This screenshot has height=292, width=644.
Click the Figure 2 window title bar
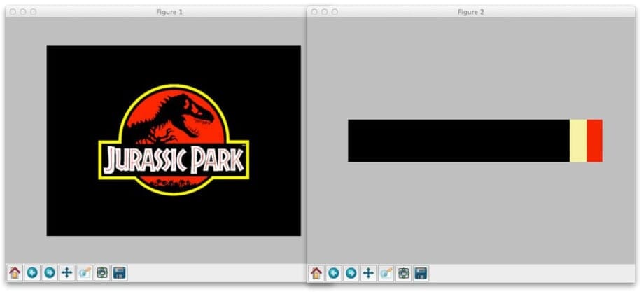pyautogui.click(x=470, y=12)
